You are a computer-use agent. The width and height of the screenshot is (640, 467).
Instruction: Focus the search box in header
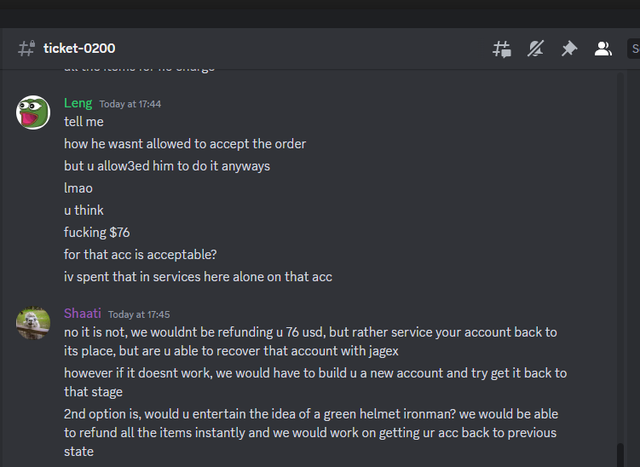click(633, 49)
